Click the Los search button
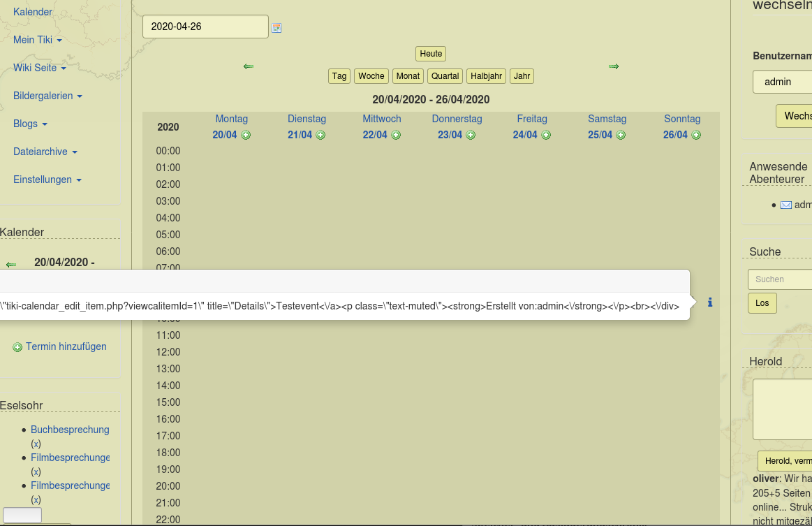Image resolution: width=812 pixels, height=526 pixels. [x=762, y=303]
